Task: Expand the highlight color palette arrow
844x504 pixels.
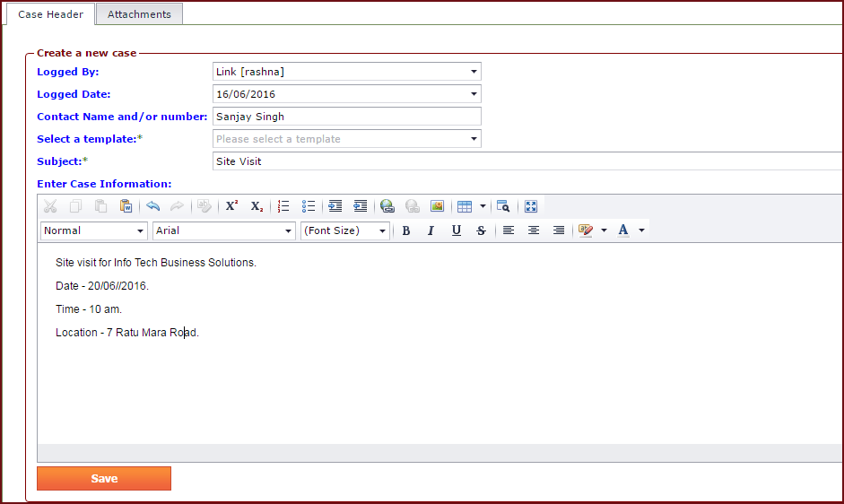Action: [604, 230]
